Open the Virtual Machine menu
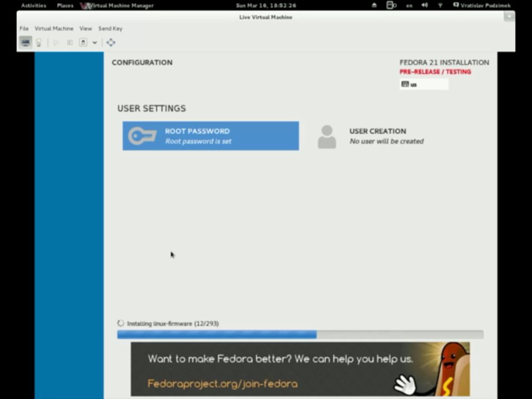 54,29
